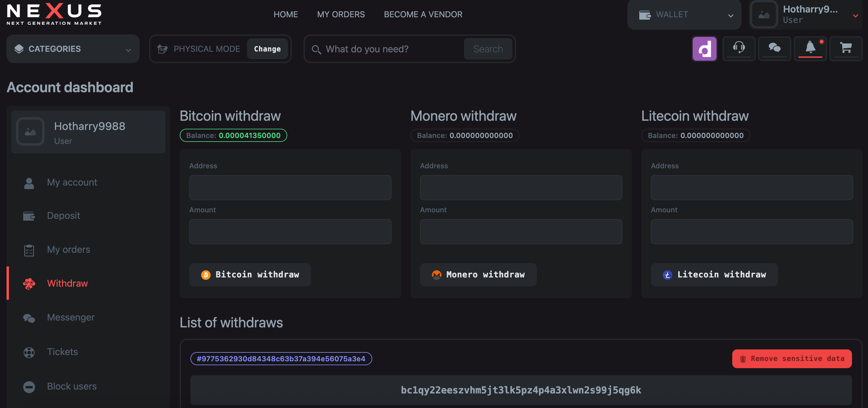This screenshot has width=868, height=408.
Task: Click the Nexus logo
Action: pyautogui.click(x=54, y=14)
